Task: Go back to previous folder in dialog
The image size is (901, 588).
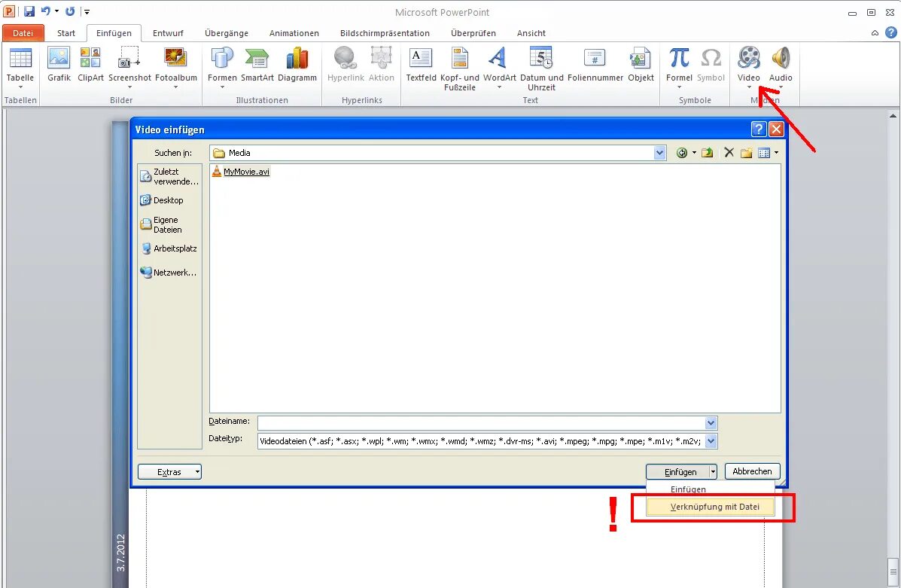Action: tap(681, 153)
